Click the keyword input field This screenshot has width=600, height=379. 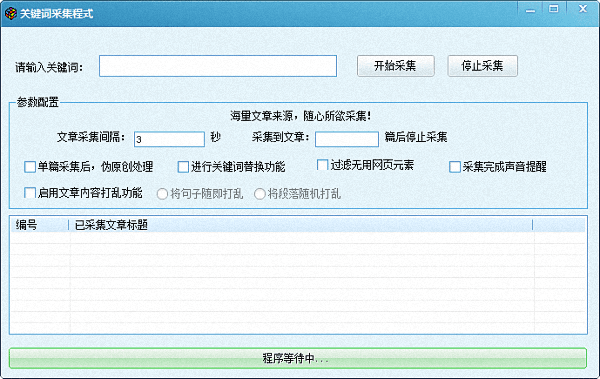pos(218,66)
